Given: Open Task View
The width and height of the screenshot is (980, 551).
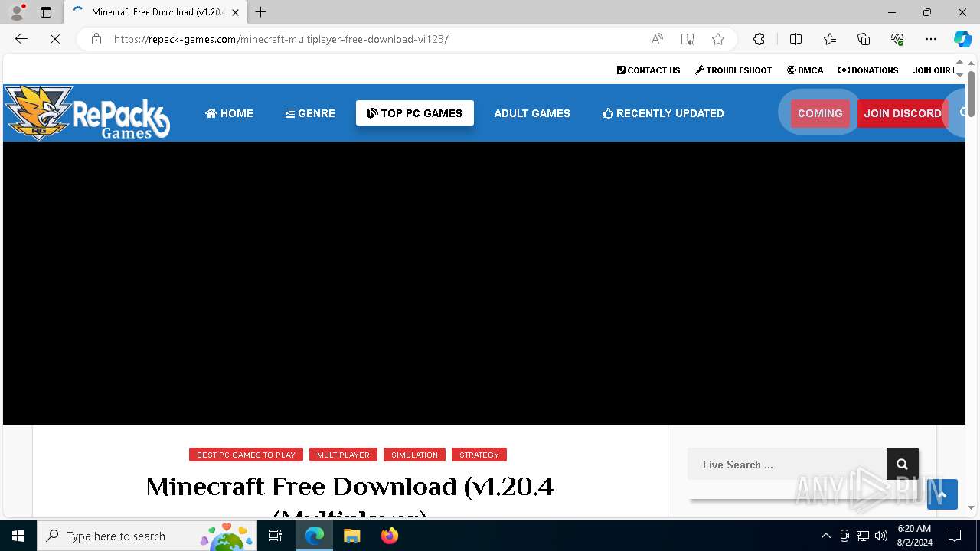Looking at the screenshot, I should pyautogui.click(x=276, y=536).
